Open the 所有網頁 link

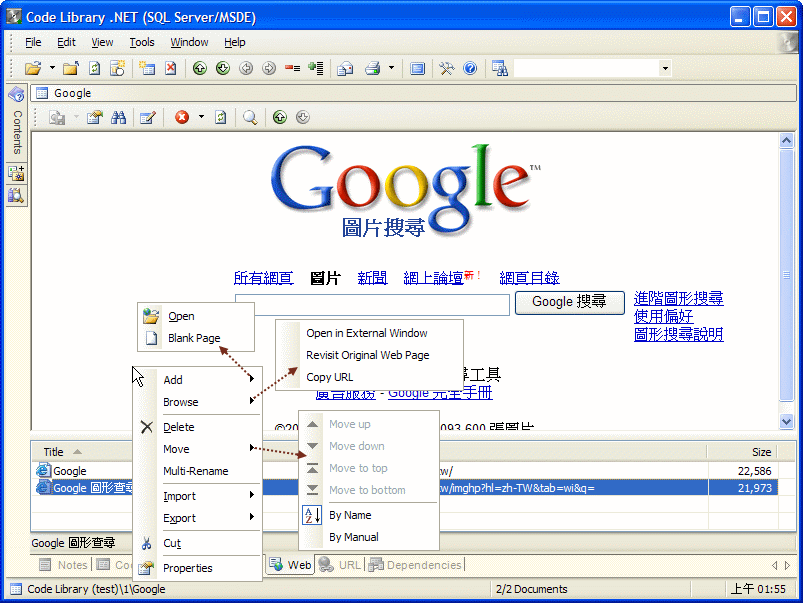(263, 278)
